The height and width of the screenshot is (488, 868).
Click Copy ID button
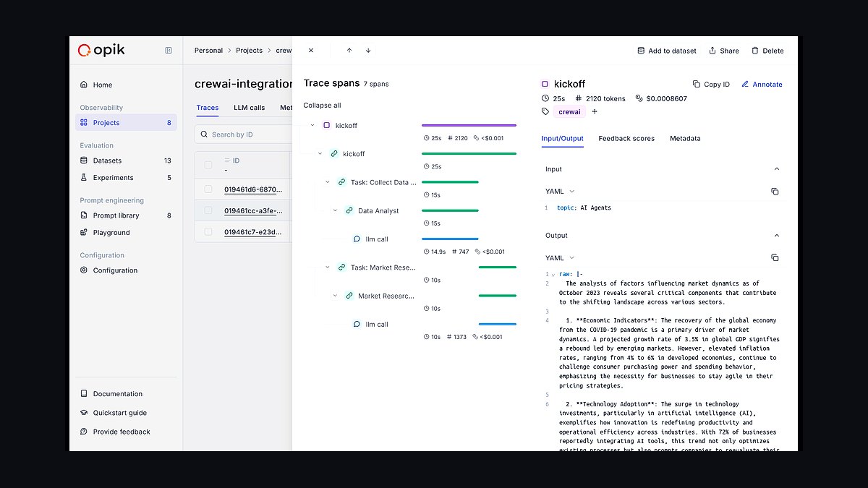(x=711, y=85)
